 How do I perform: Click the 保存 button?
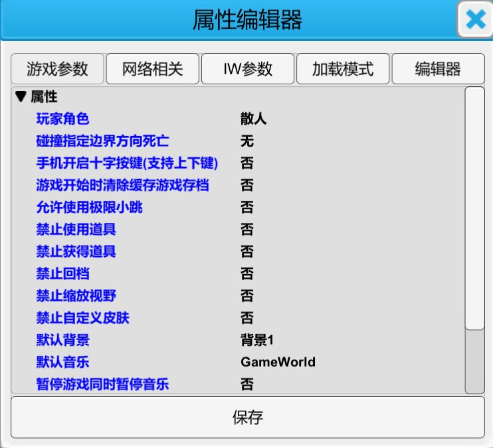pos(247,417)
